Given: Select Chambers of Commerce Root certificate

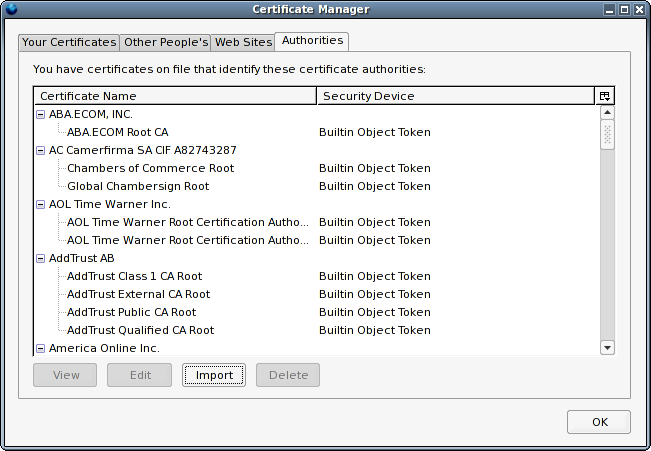Looking at the screenshot, I should point(150,169).
